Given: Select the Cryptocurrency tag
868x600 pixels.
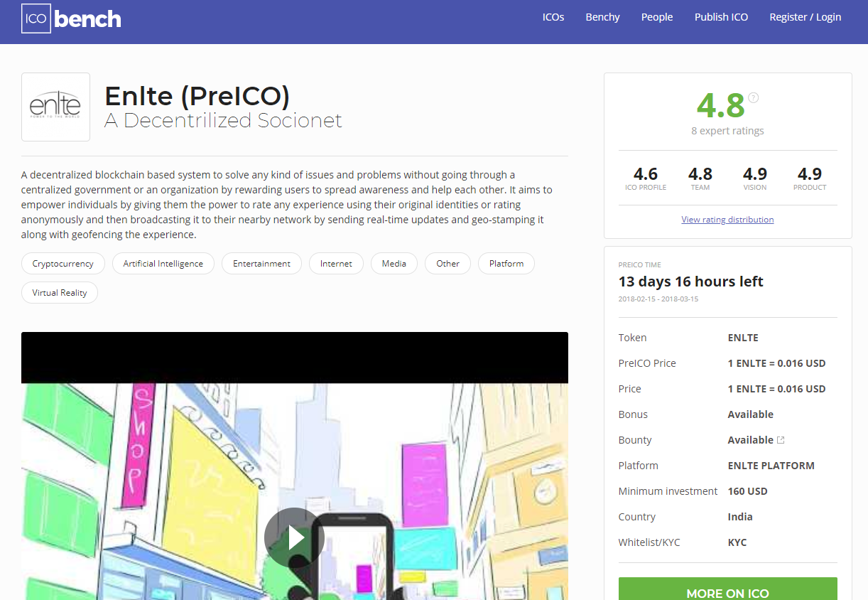Looking at the screenshot, I should pos(63,264).
